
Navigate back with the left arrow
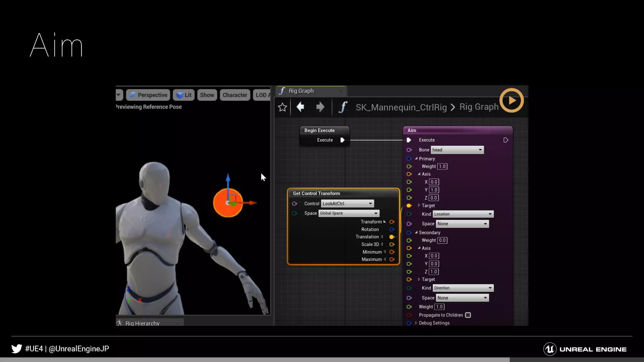click(300, 107)
